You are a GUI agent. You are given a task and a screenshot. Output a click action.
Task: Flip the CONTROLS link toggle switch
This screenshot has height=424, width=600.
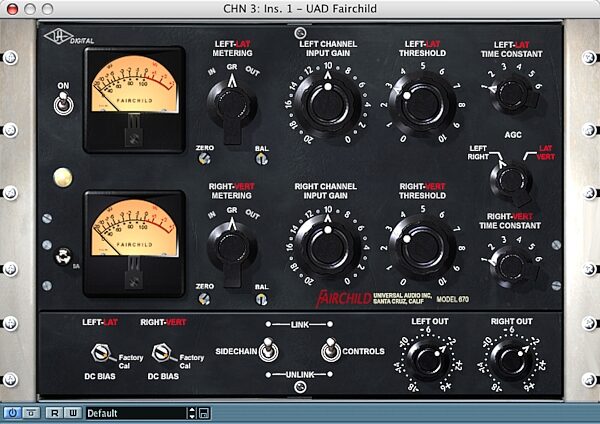point(331,350)
